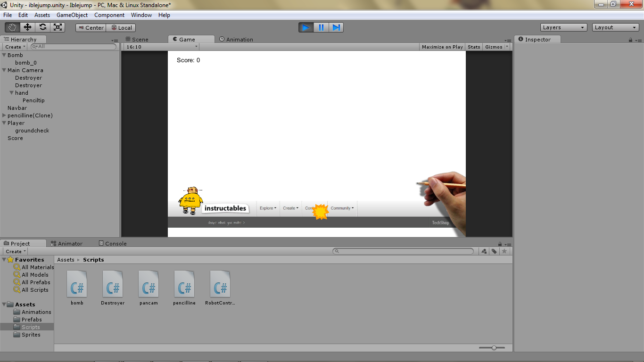This screenshot has width=644, height=362.
Task: Click the Project search field
Action: tap(403, 251)
